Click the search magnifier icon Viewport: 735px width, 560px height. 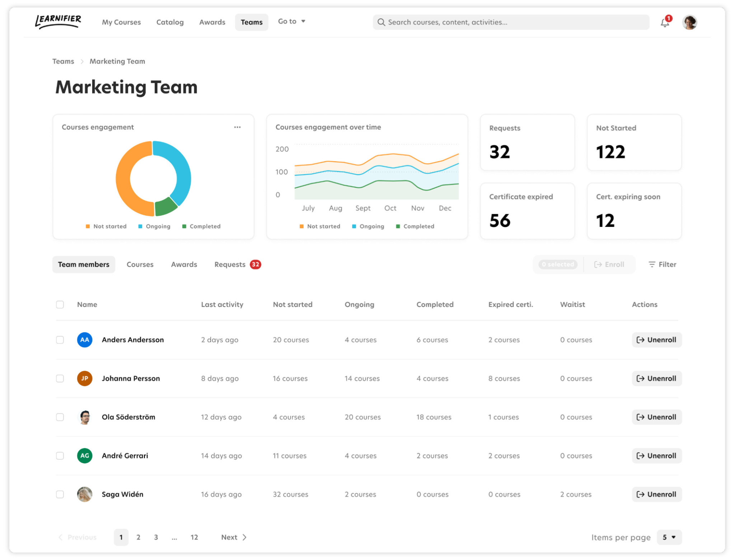pyautogui.click(x=381, y=22)
